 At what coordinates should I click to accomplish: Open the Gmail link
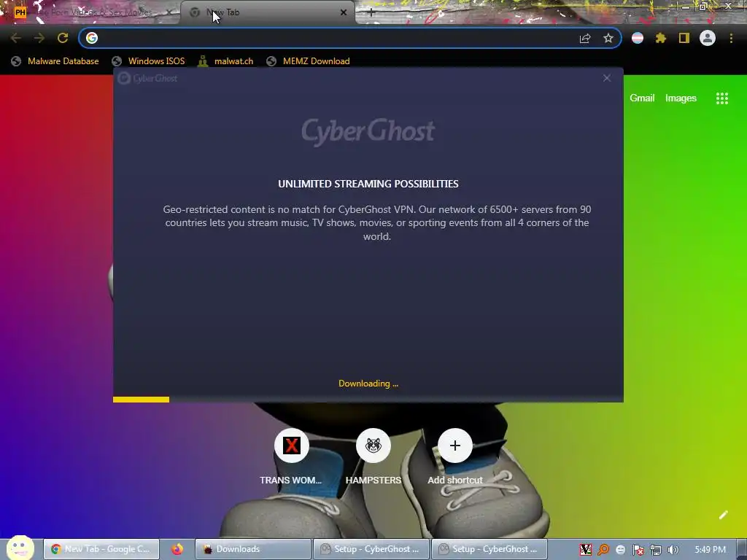click(642, 98)
